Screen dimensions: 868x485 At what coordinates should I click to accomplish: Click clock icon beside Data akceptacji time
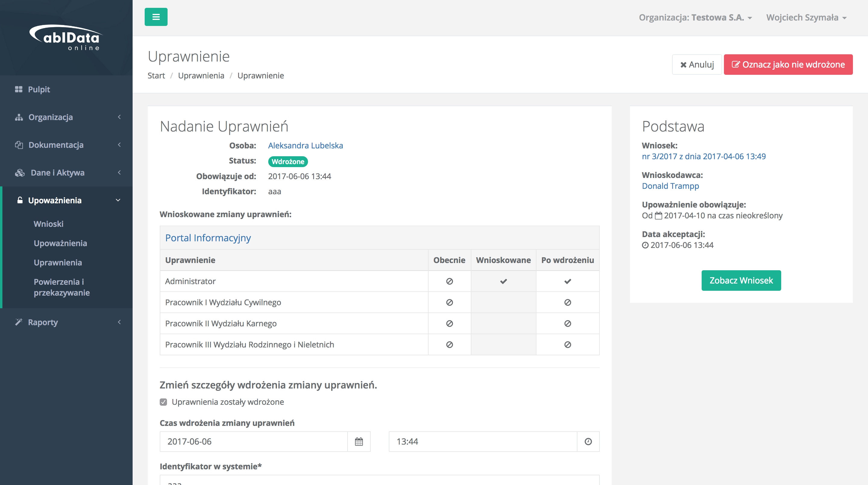[645, 245]
